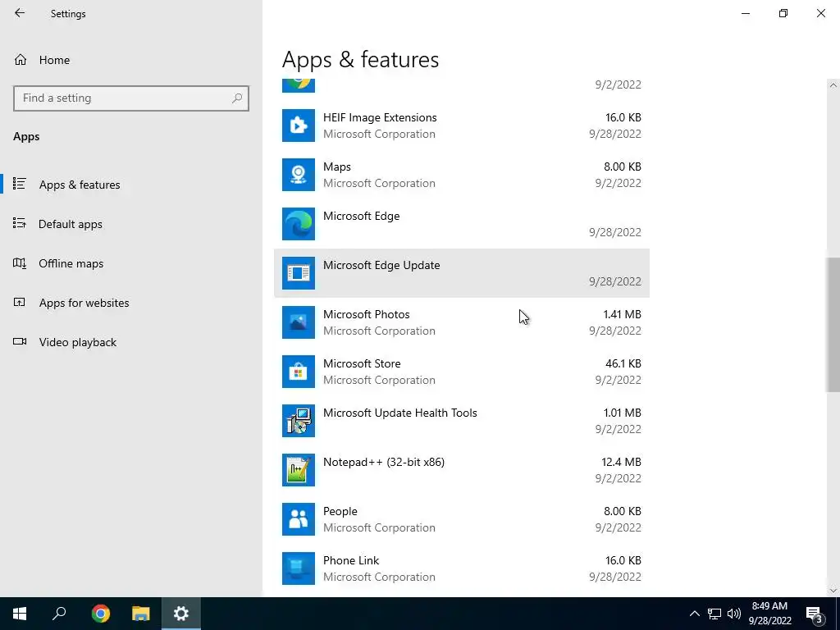Show hidden system tray icons
This screenshot has width=840, height=630.
coord(694,614)
